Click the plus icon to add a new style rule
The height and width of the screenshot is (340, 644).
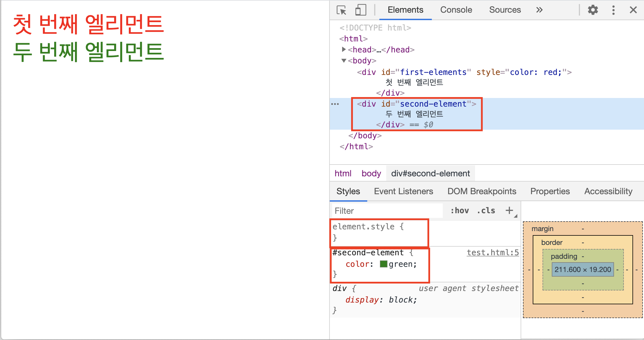tap(509, 211)
